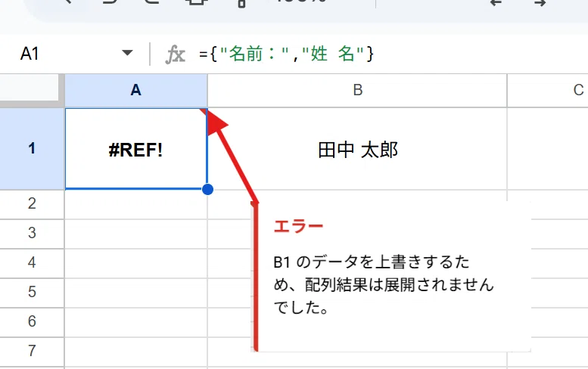This screenshot has height=369, width=588.
Task: Click the error message about B1 のデータ
Action: (x=383, y=285)
